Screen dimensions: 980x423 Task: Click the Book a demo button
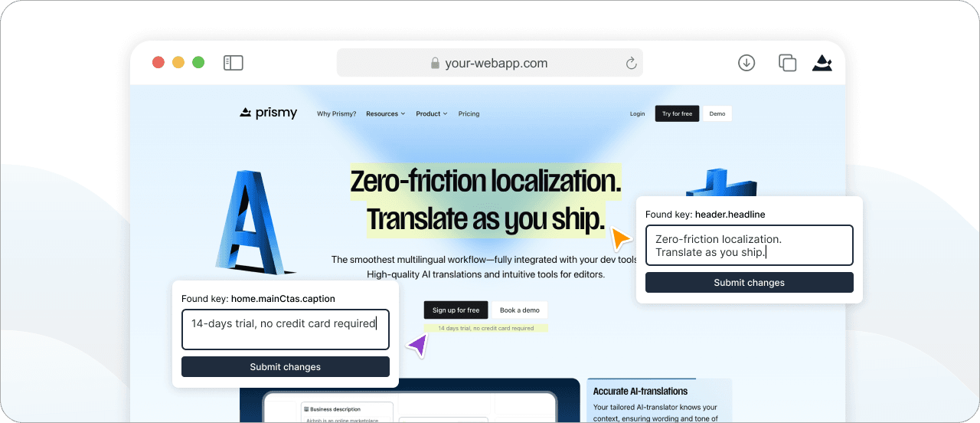tap(519, 310)
